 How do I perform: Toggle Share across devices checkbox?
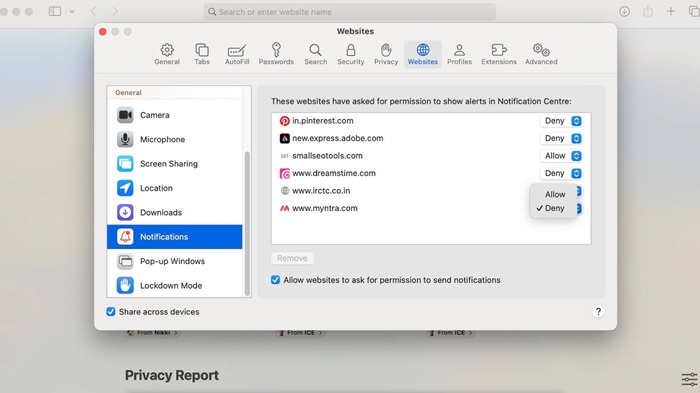coord(111,312)
